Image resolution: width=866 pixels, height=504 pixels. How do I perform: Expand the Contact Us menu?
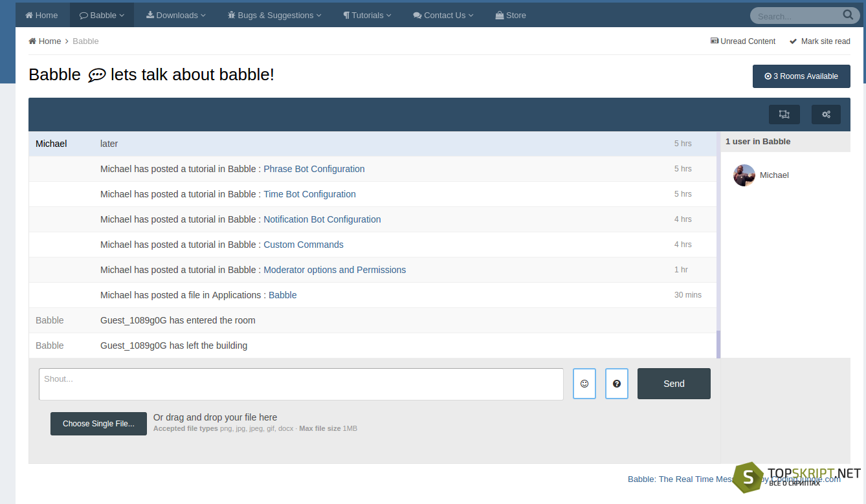point(443,15)
